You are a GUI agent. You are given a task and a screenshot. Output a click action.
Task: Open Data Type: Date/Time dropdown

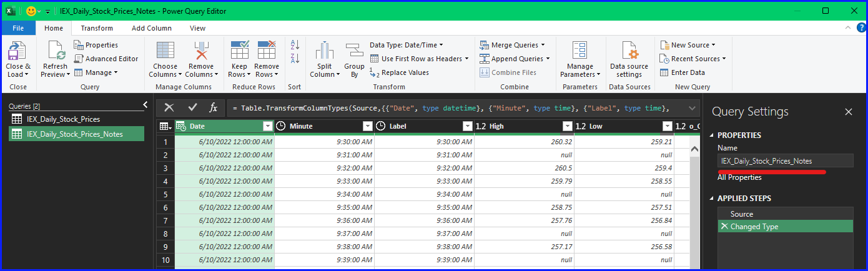pos(406,45)
